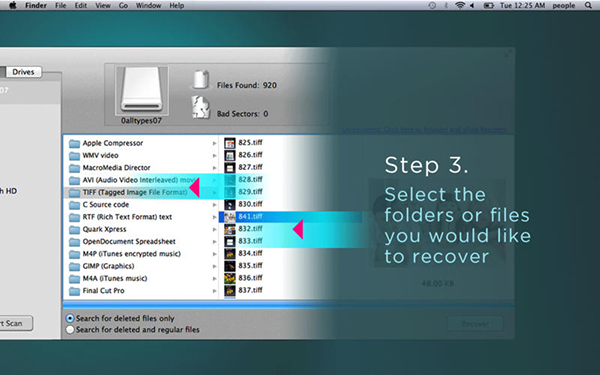Open the people user menu
The height and width of the screenshot is (375, 600).
[x=564, y=5]
